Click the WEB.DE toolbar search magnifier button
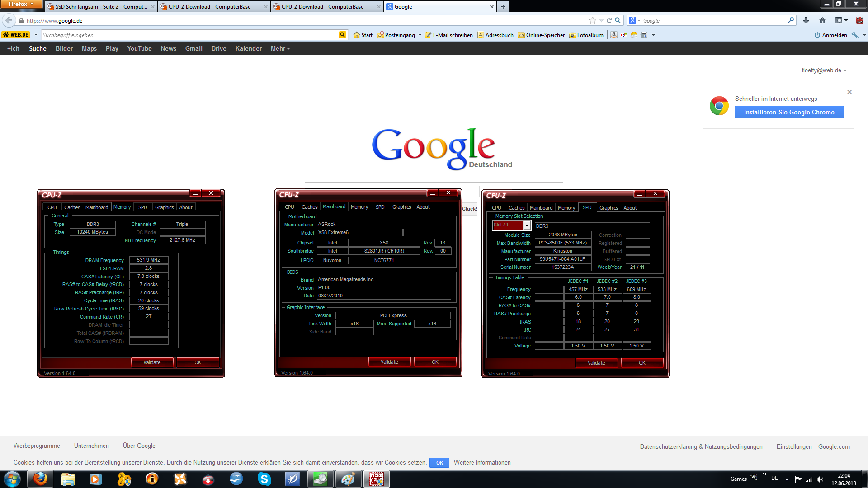The height and width of the screenshot is (488, 868). (x=343, y=35)
